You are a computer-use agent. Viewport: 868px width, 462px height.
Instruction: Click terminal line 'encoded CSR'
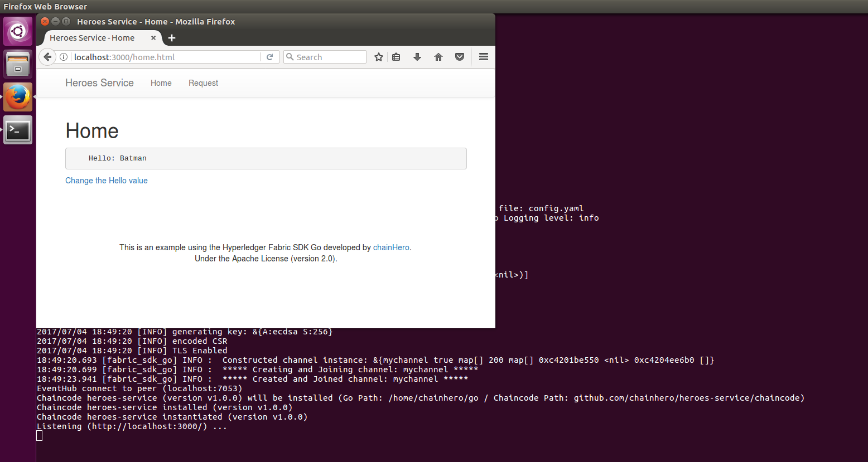click(x=132, y=341)
